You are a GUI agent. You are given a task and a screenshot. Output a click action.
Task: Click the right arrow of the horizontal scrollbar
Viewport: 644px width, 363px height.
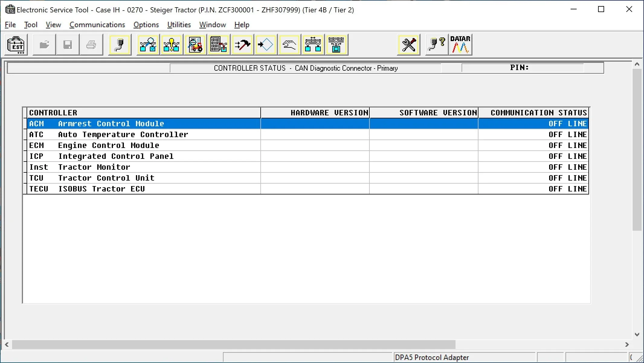point(627,344)
